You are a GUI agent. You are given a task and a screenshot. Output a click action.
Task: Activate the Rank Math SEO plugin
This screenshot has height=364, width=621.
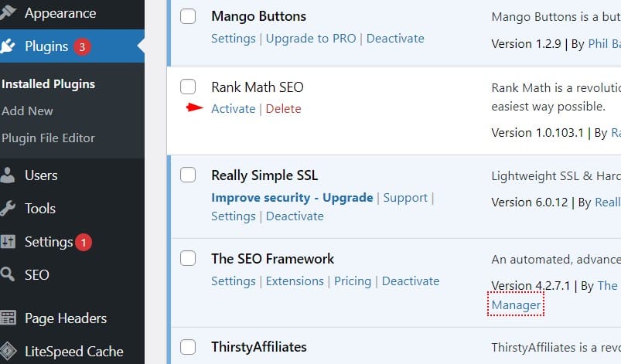coord(234,109)
